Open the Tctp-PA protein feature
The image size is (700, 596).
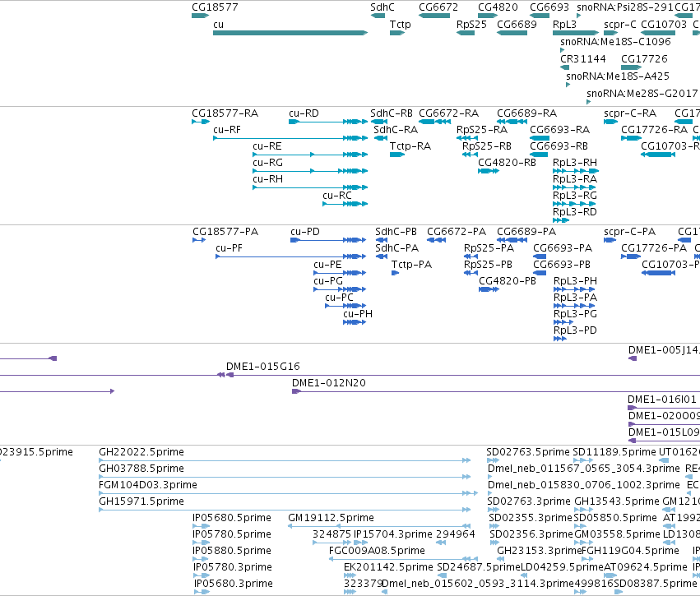point(395,273)
